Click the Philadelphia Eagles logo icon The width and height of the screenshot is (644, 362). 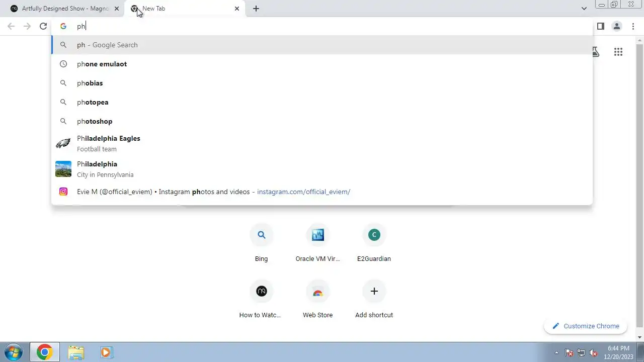pos(63,143)
